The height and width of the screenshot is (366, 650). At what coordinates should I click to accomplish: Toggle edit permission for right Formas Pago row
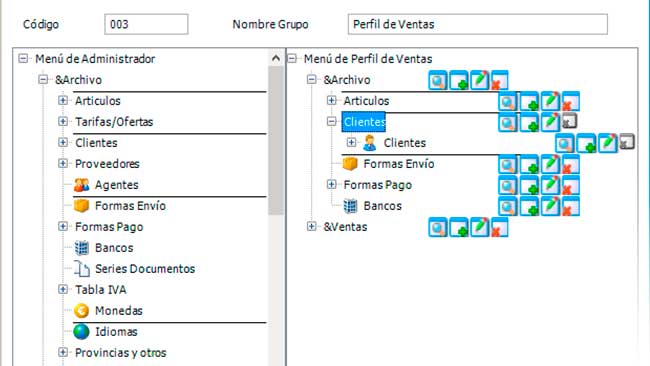point(550,185)
